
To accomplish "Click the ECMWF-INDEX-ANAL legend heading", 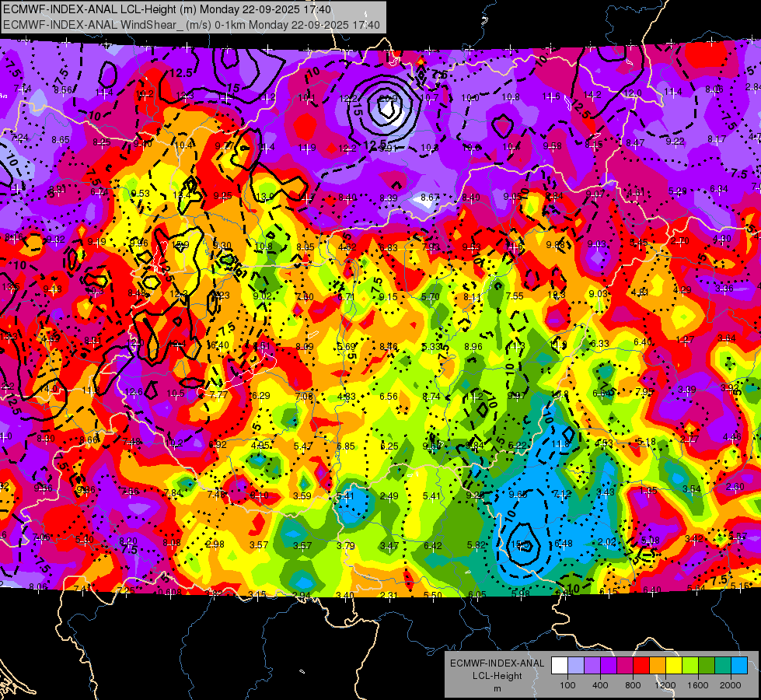I will (x=497, y=663).
